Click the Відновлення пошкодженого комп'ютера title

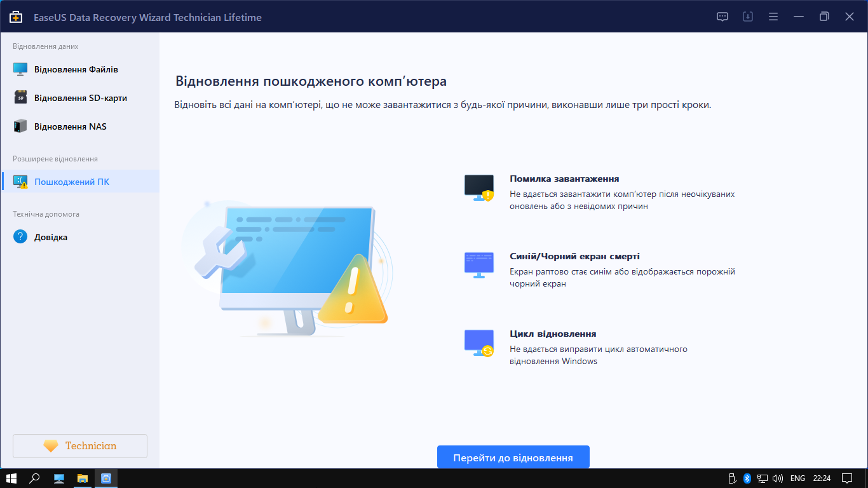pos(311,81)
